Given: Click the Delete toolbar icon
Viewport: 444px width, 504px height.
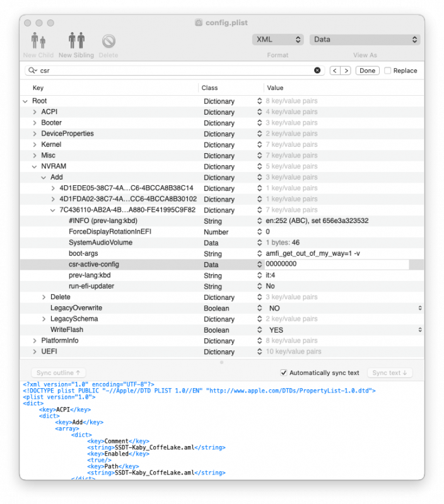Looking at the screenshot, I should (x=108, y=41).
